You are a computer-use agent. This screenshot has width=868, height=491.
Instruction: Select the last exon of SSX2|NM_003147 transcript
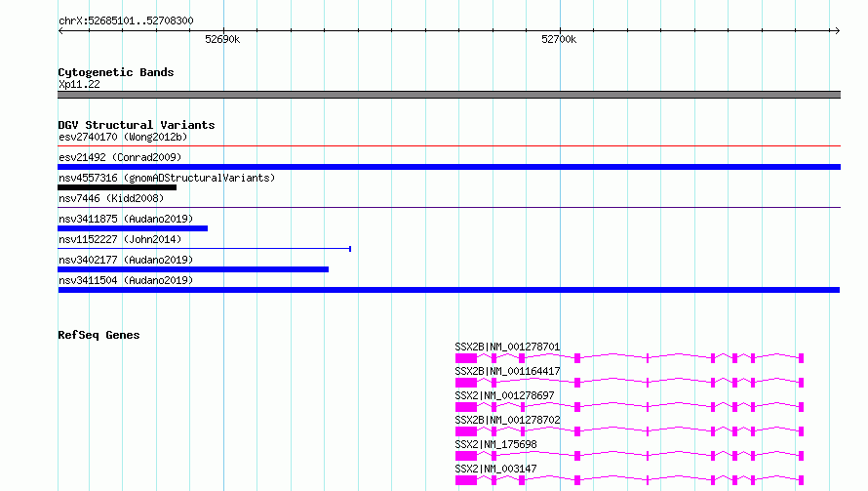(801, 480)
